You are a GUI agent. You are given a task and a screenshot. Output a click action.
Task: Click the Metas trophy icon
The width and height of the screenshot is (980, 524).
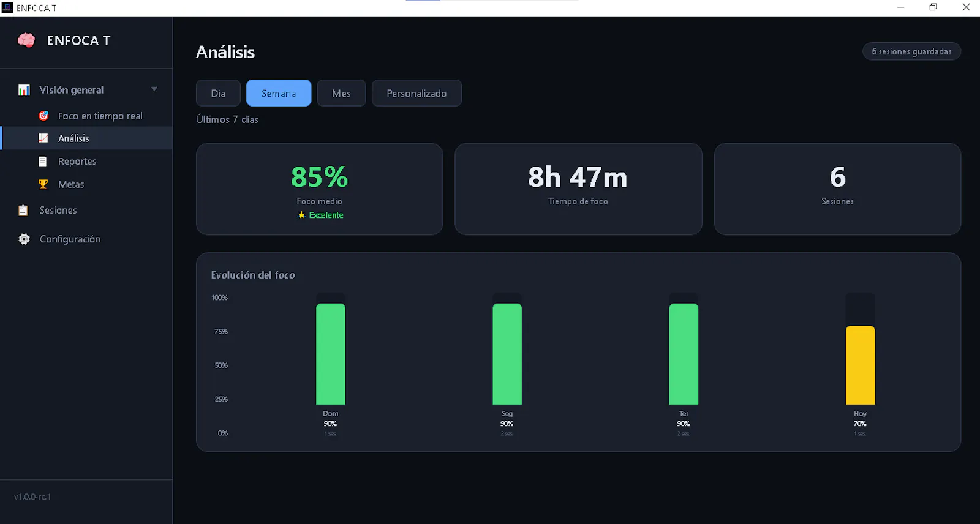coord(43,184)
